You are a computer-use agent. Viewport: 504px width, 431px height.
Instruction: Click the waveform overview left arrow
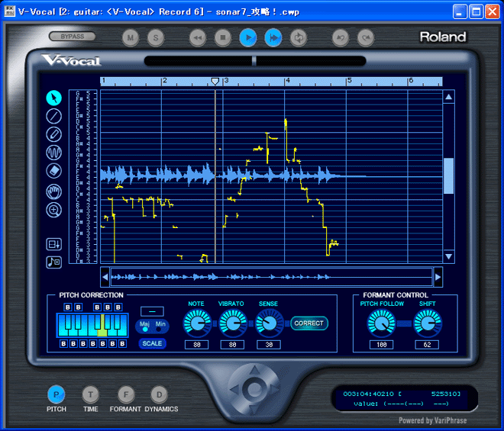[x=105, y=277]
